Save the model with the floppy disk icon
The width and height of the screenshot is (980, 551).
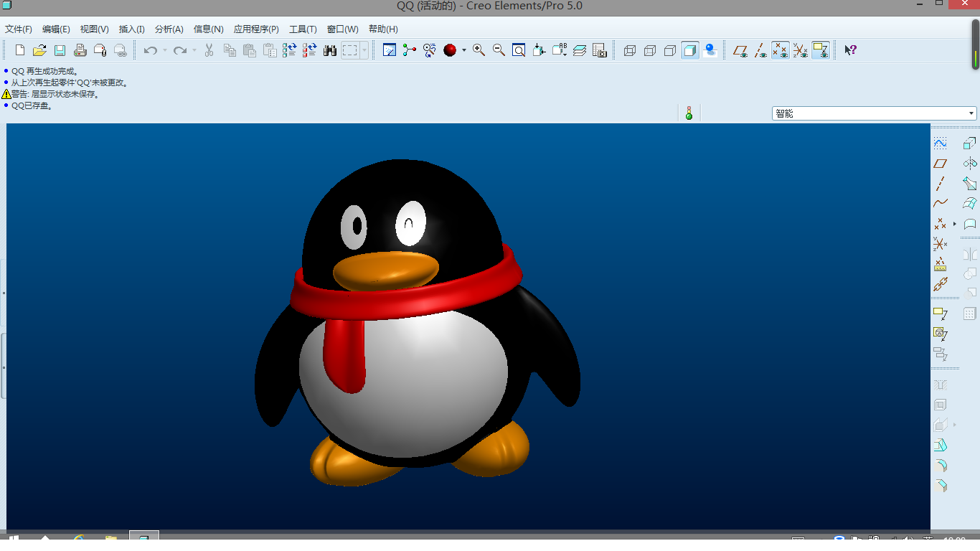[60, 50]
